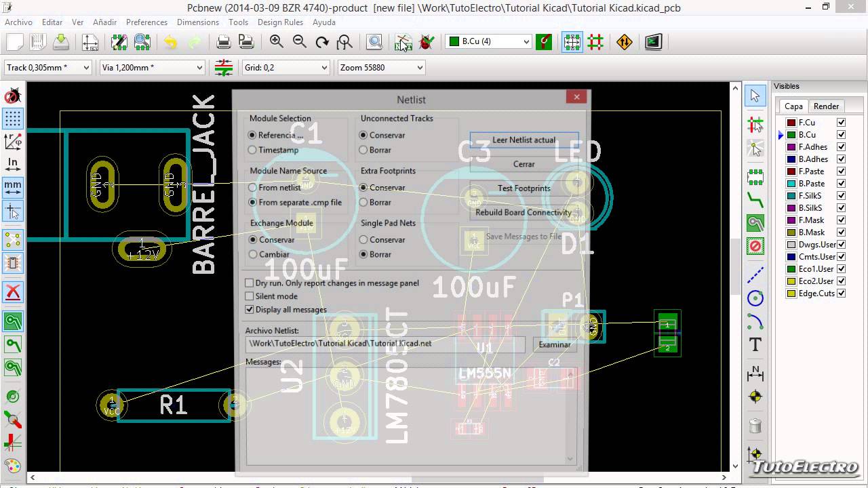Click the Eco2.User layer color swatch
Viewport: 868px width, 488px height.
click(x=791, y=281)
